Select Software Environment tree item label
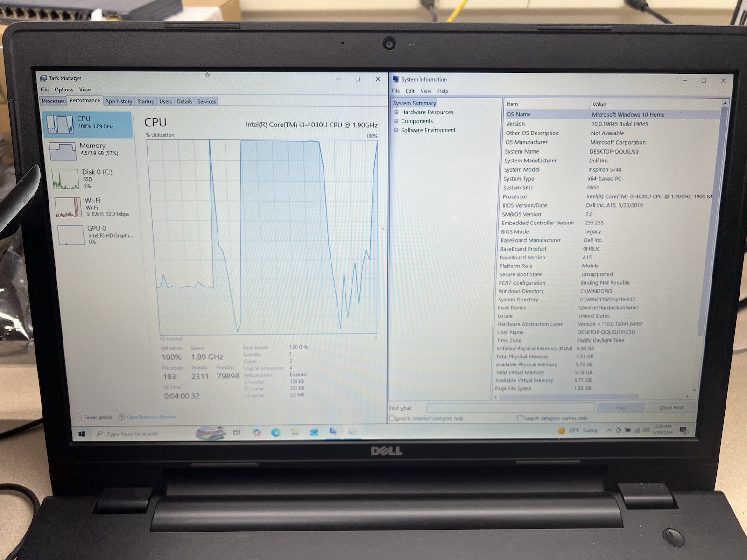The image size is (747, 560). 428,130
